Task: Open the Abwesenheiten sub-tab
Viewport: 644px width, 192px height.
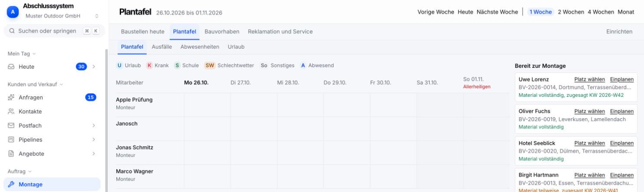Action: pyautogui.click(x=200, y=46)
